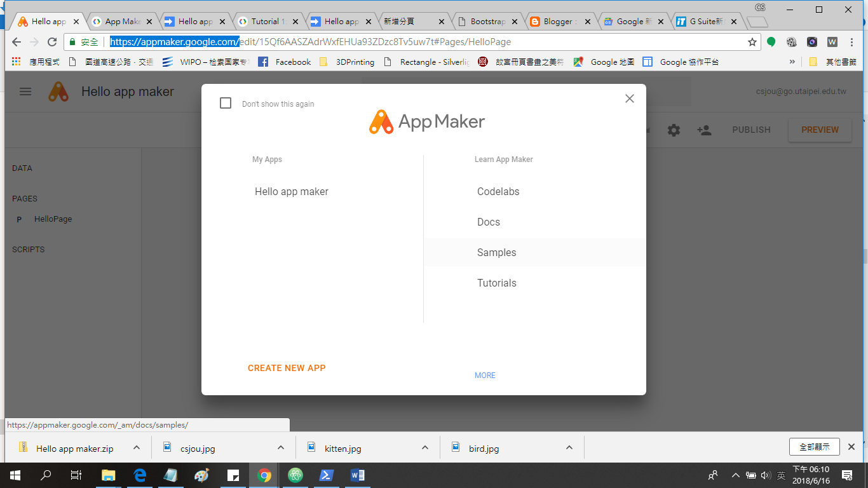Open File Explorer from the taskbar
Image resolution: width=868 pixels, height=488 pixels.
click(109, 475)
